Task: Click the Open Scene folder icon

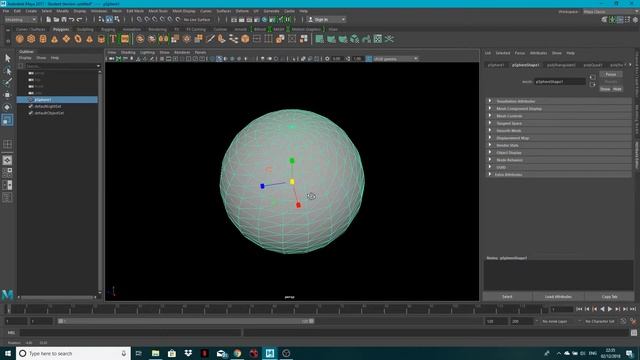Action: point(56,20)
